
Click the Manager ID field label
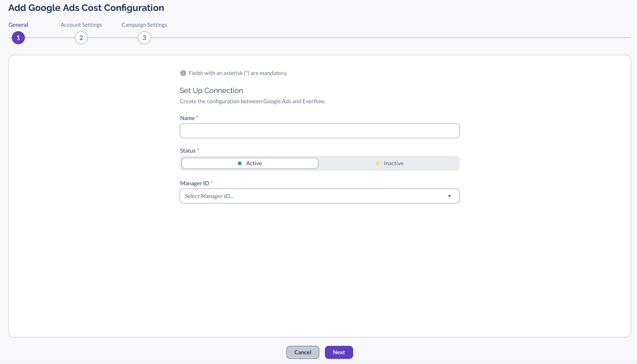(194, 183)
